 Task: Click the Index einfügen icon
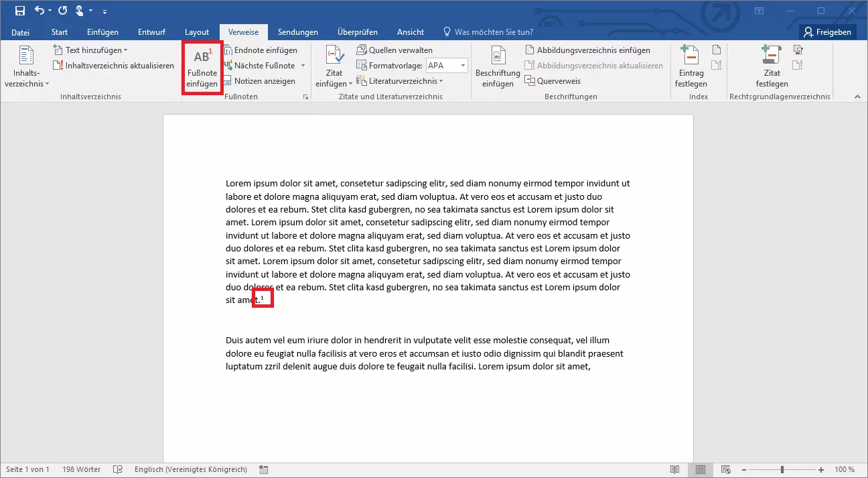716,50
